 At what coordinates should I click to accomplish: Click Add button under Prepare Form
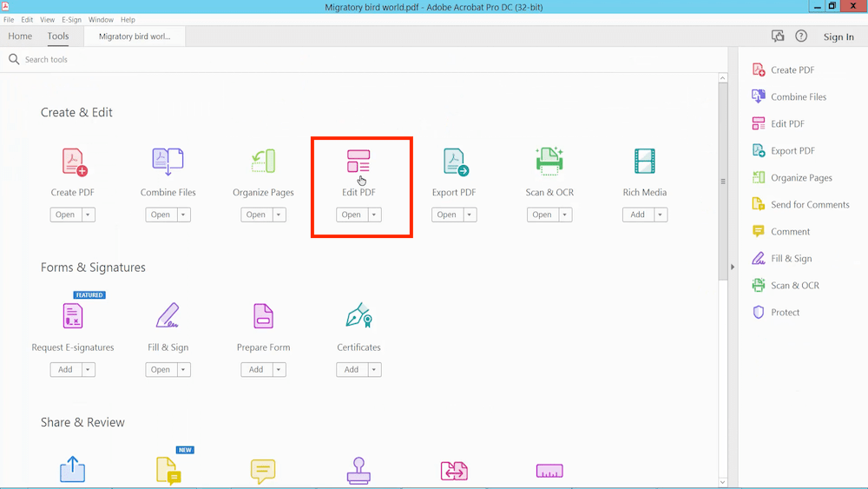click(256, 369)
